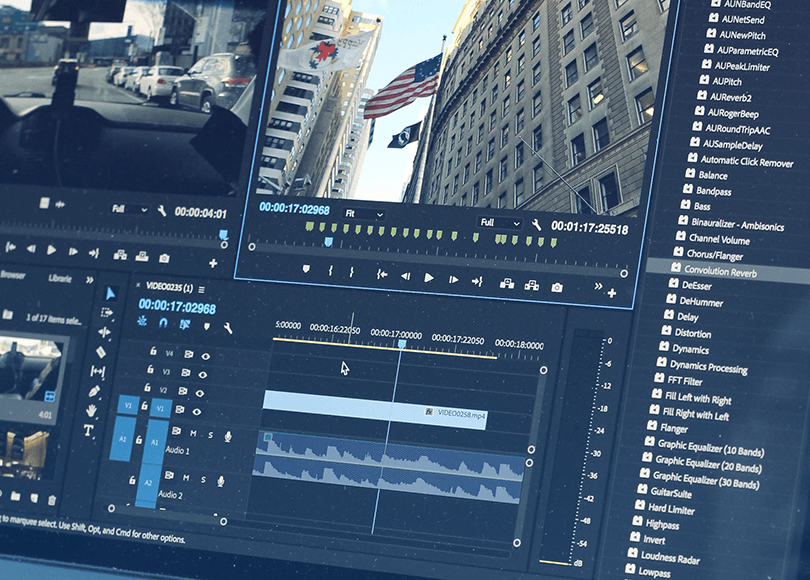Viewport: 810px width, 580px height.
Task: Click Insert in the Source monitor
Action: 120,255
